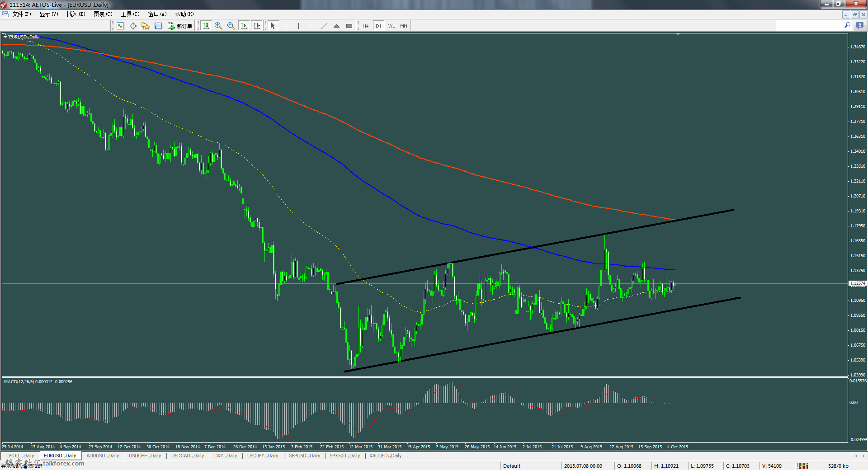
Task: Switch to AUDUSD.,Daily chart tab
Action: pyautogui.click(x=103, y=456)
